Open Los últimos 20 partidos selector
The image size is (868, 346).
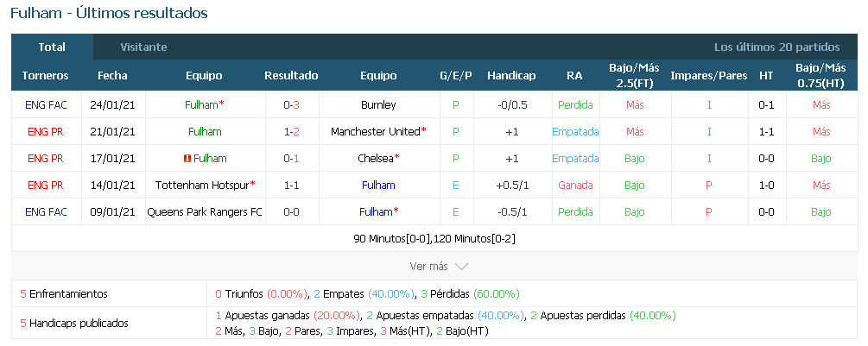coord(776,47)
